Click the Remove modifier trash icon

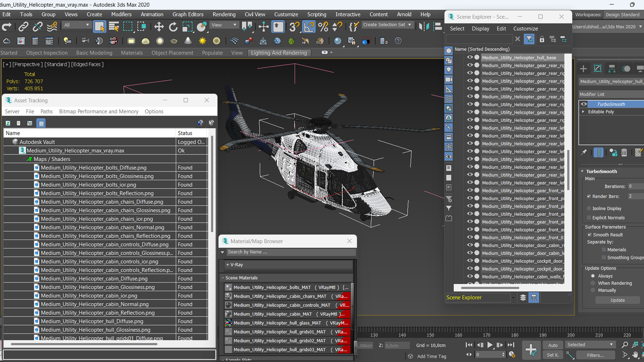tap(624, 153)
